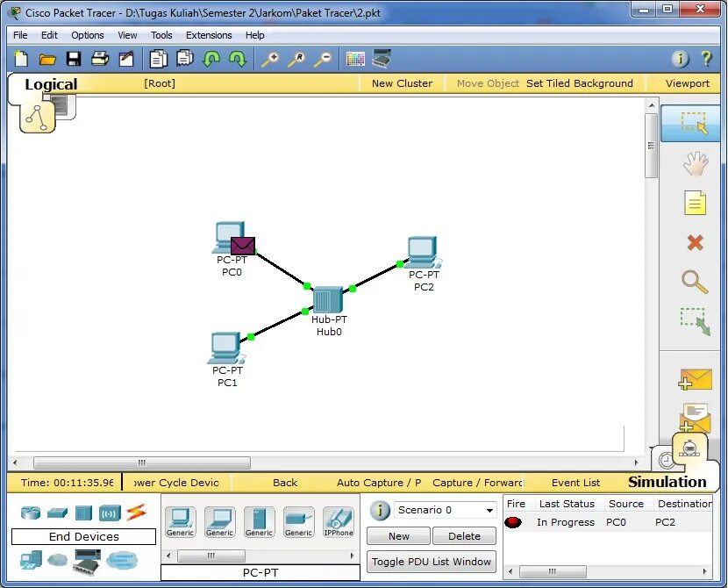Viewport: 728px width, 588px height.
Task: Open the Activity Wizard toolbar icon
Action: pyautogui.click(x=125, y=59)
